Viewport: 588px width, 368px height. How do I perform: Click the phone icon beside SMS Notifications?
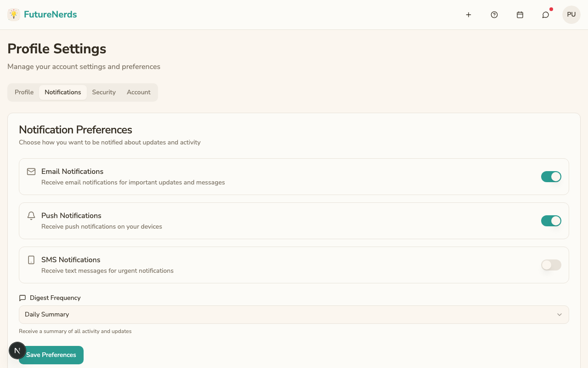coord(31,260)
